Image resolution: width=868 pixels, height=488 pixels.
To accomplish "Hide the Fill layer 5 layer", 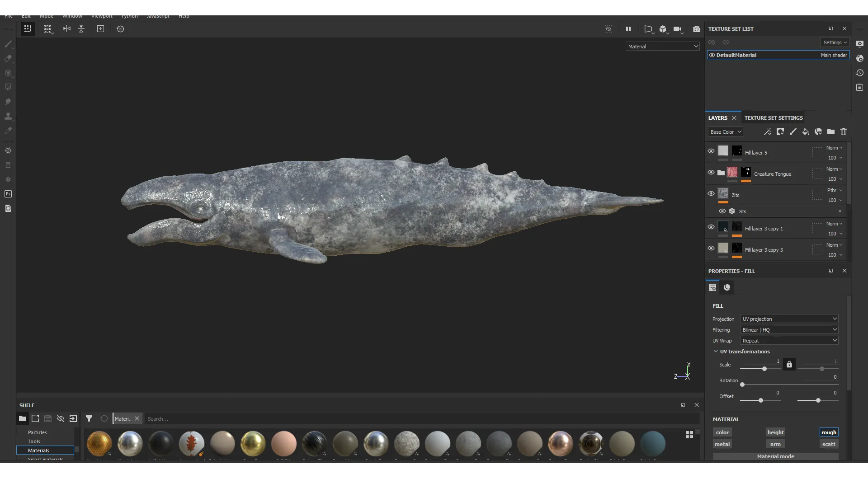I will (711, 151).
